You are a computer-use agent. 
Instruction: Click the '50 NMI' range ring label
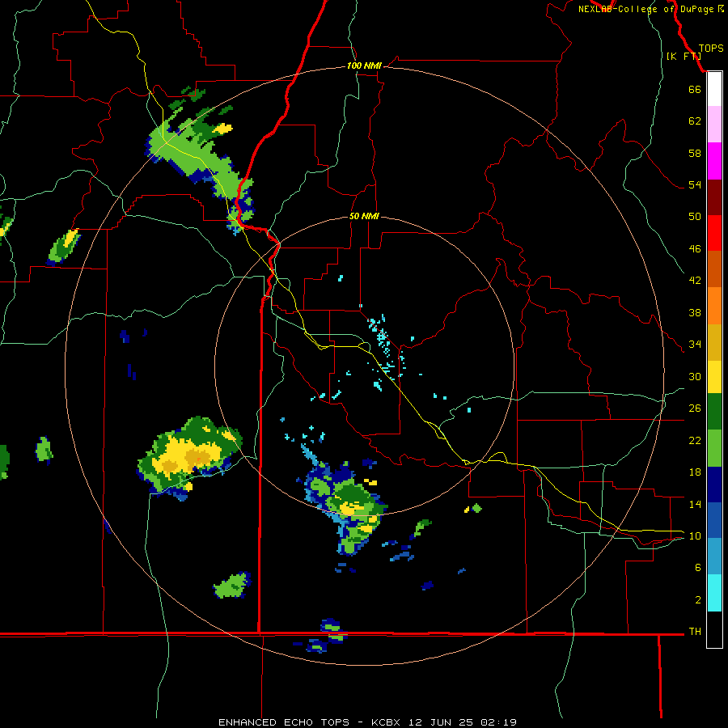364,216
